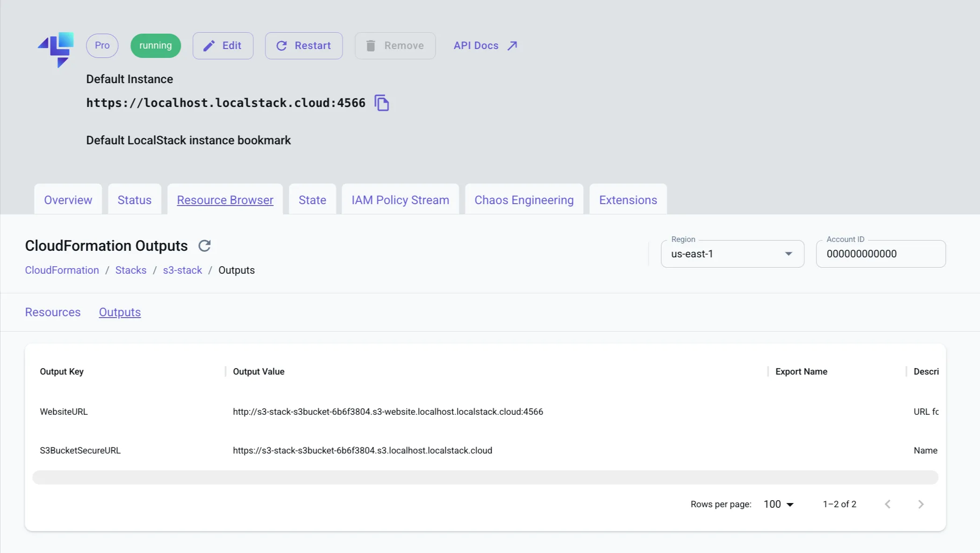The image size is (980, 553).
Task: Select the Edit pencil icon
Action: [209, 45]
